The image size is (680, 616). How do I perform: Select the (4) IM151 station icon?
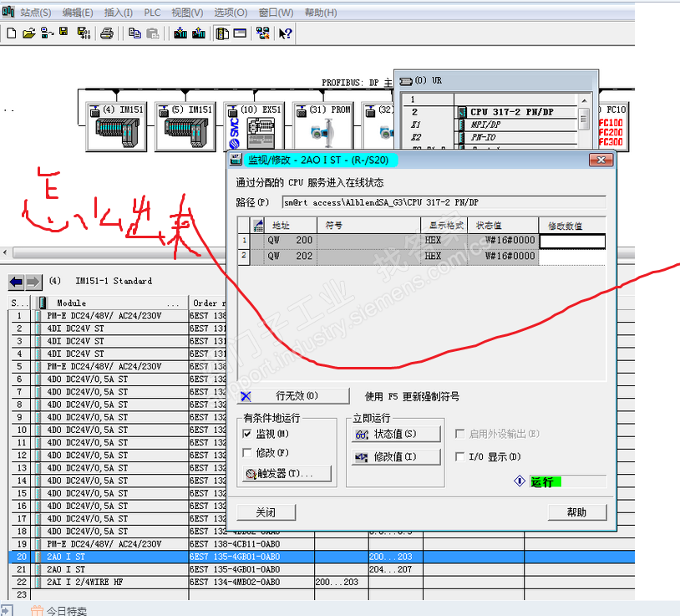(x=116, y=127)
